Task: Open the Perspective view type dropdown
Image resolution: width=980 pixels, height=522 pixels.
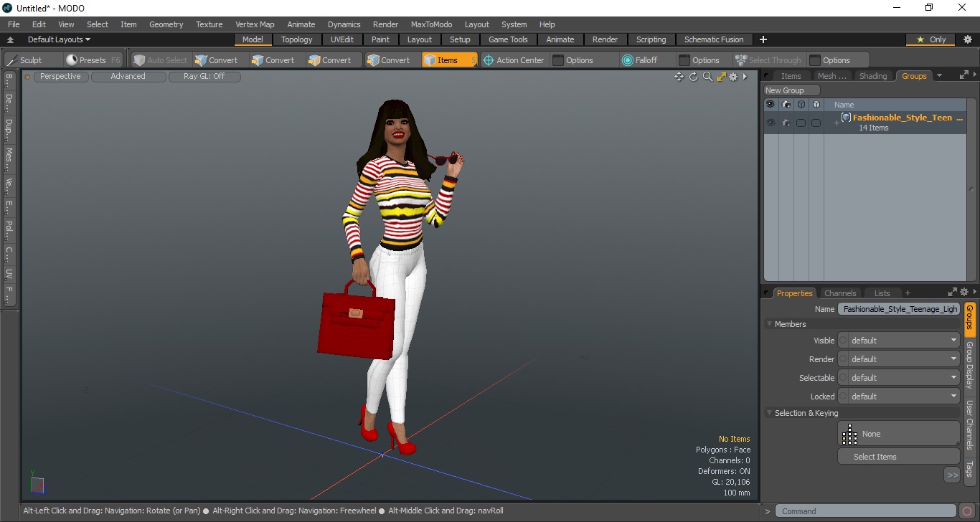Action: tap(61, 76)
